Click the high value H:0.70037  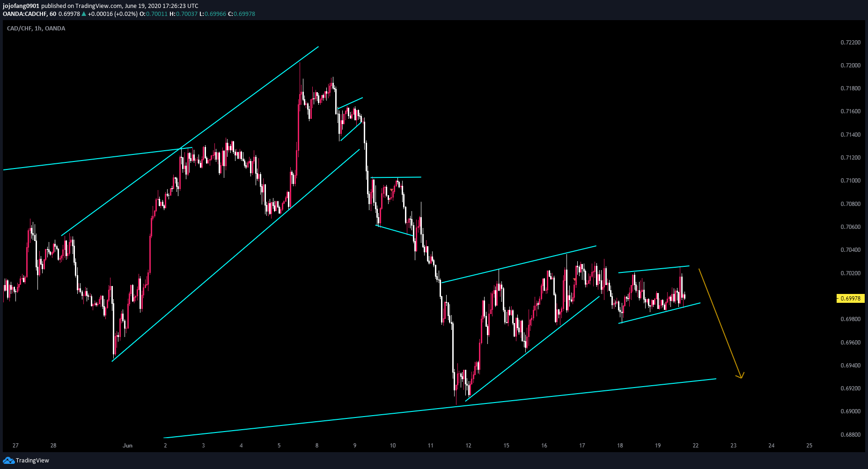point(184,14)
